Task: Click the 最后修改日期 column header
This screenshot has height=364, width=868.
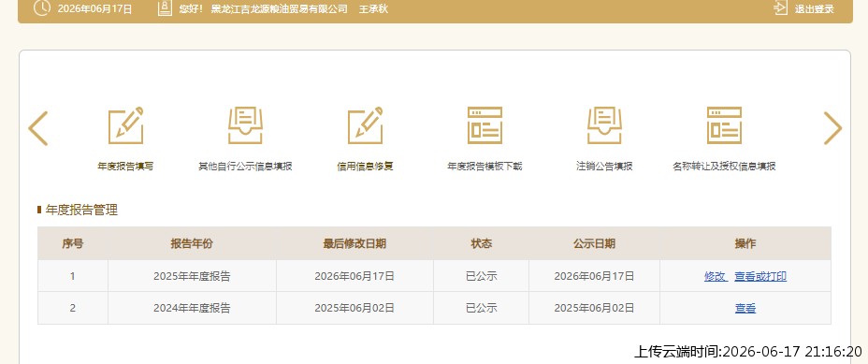Action: tap(354, 243)
